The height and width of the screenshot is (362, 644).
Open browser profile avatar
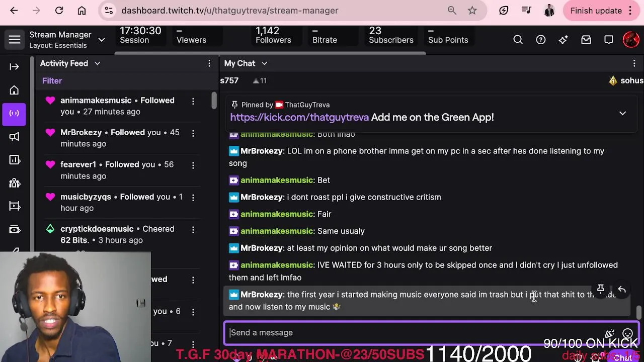[549, 11]
